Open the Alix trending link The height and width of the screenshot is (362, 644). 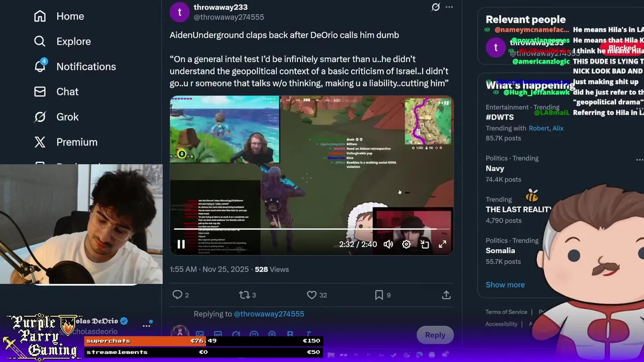point(558,128)
